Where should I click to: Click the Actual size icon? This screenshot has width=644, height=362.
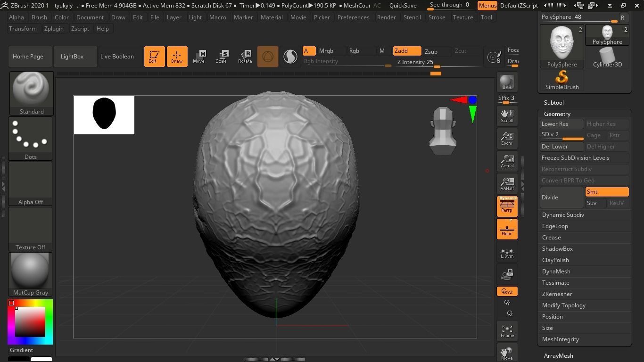point(507,161)
